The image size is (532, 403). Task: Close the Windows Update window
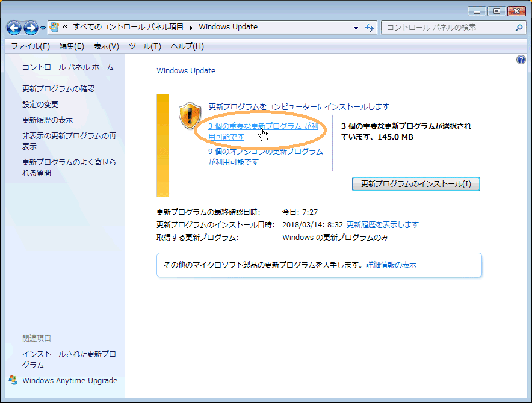click(516, 11)
